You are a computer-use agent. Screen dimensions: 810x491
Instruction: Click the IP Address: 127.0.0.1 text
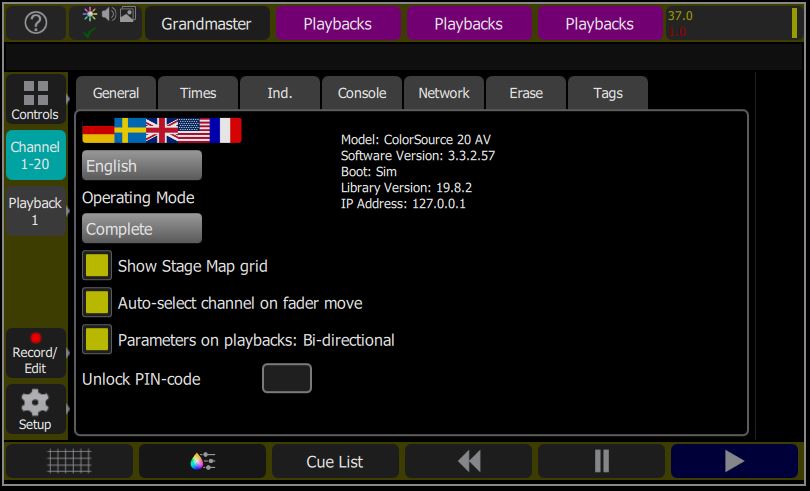click(403, 204)
